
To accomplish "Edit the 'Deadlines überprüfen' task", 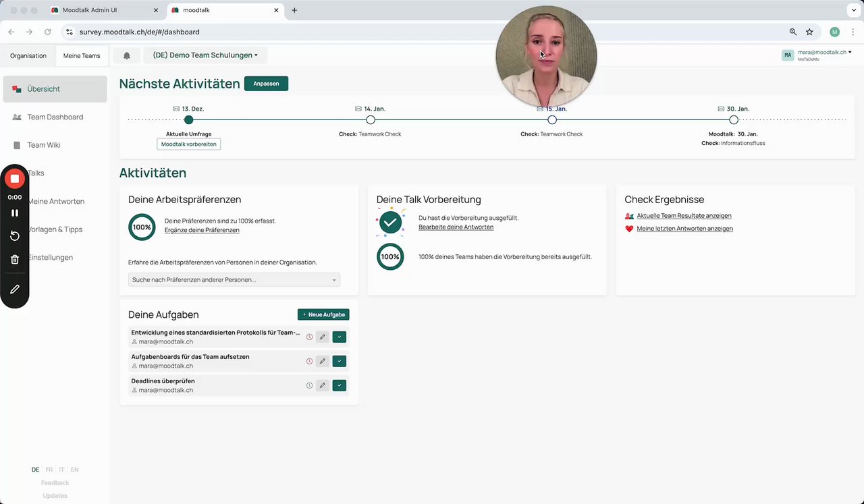I will pos(323,385).
